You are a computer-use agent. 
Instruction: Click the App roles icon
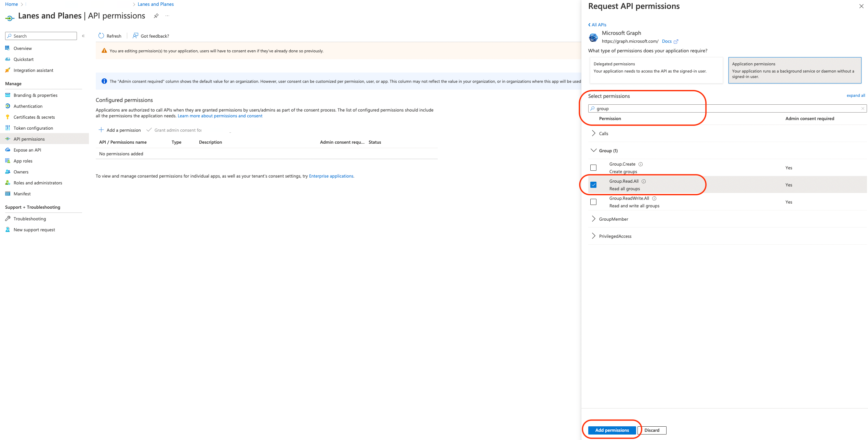[x=8, y=161]
